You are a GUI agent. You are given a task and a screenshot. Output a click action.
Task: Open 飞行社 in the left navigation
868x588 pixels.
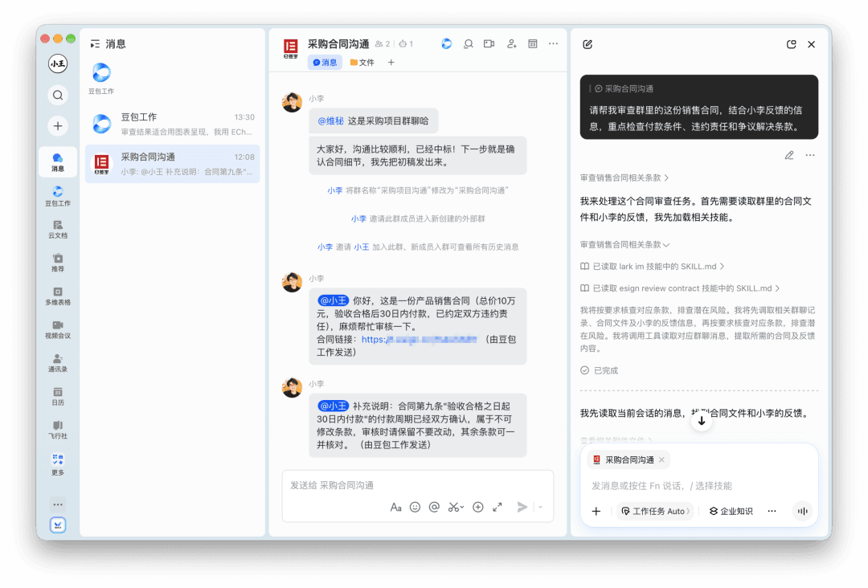point(58,430)
